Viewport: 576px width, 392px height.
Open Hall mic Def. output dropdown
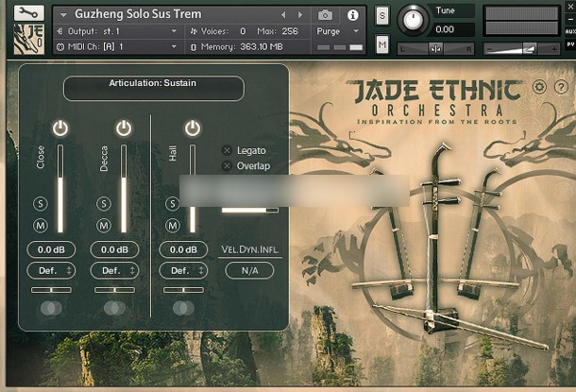pos(183,271)
